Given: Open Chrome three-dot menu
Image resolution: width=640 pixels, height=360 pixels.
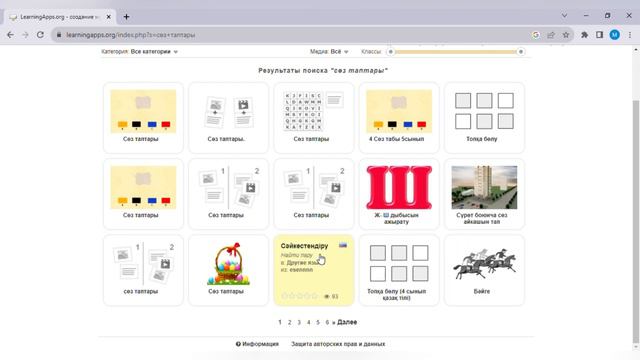Looking at the screenshot, I should [x=630, y=35].
